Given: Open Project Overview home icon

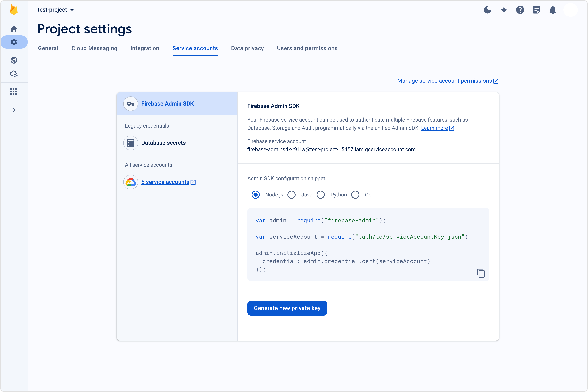Looking at the screenshot, I should [14, 29].
